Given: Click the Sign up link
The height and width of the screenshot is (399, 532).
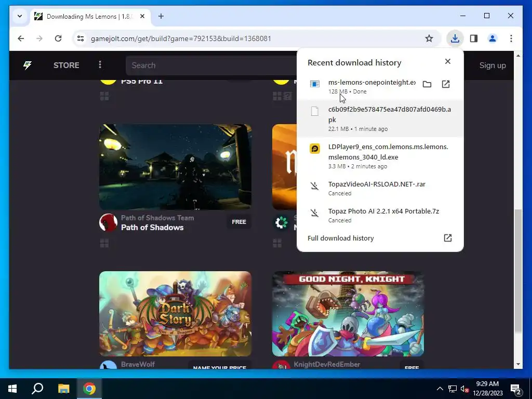Looking at the screenshot, I should 493,65.
